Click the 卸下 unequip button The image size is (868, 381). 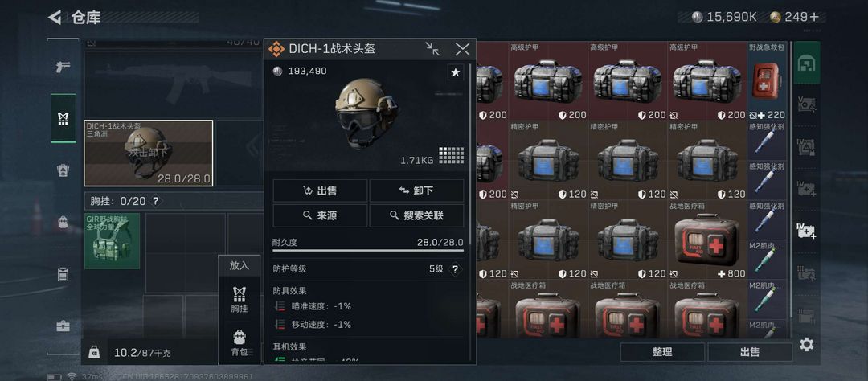coord(417,190)
